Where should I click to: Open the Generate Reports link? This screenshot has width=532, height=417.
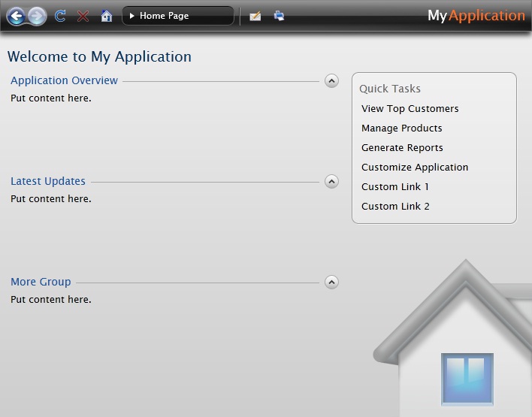(x=402, y=148)
